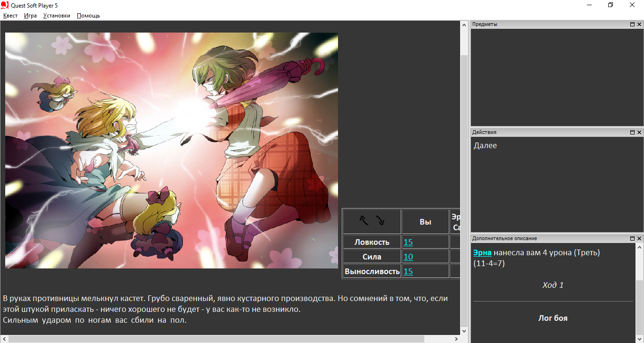This screenshot has width=644, height=343.
Task: Click your Сила value 10 link
Action: (x=408, y=257)
